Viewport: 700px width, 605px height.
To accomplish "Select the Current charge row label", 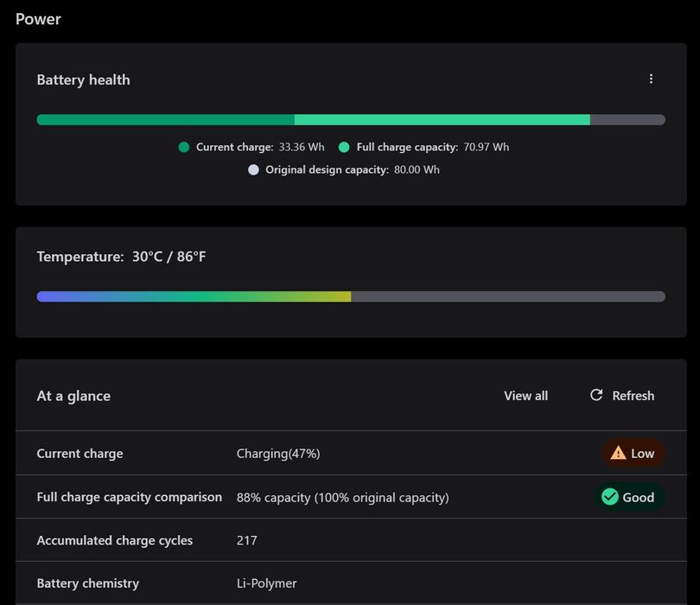I will coord(80,454).
